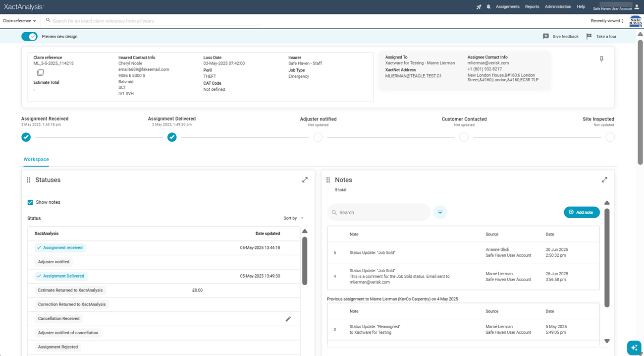
Task: Pin the claim header panel
Action: tap(601, 59)
